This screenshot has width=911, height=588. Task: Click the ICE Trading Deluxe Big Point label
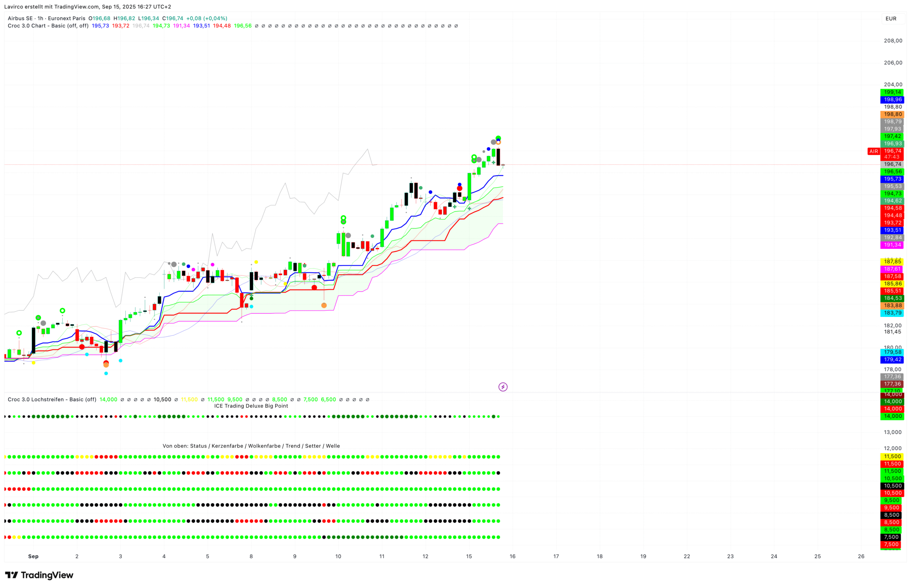[251, 406]
